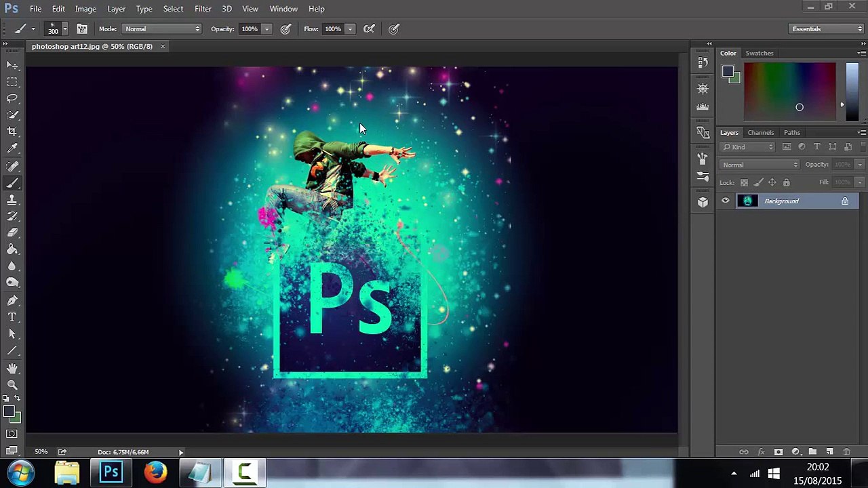Enable airbrush-style build-up
The width and height of the screenshot is (868, 488).
point(369,28)
